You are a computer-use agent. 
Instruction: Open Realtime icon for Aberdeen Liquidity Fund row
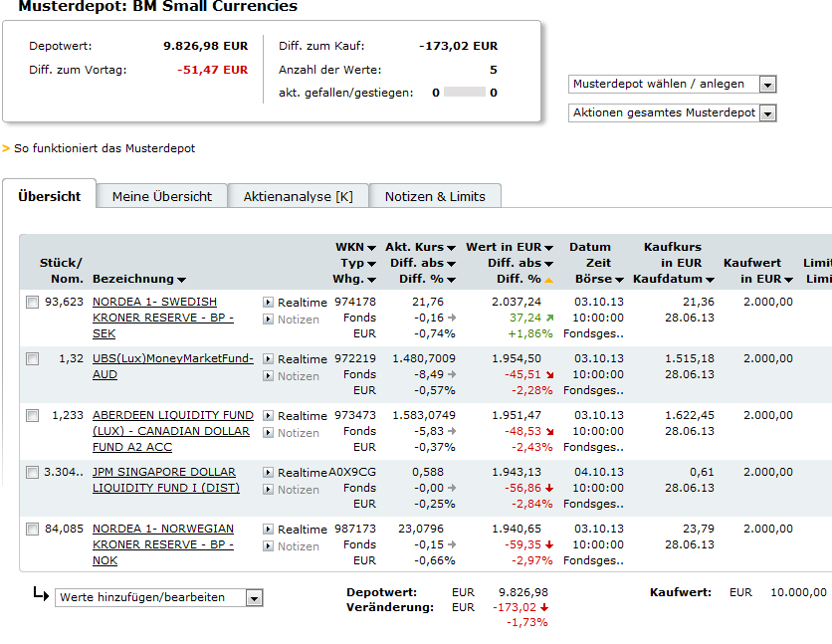point(268,416)
